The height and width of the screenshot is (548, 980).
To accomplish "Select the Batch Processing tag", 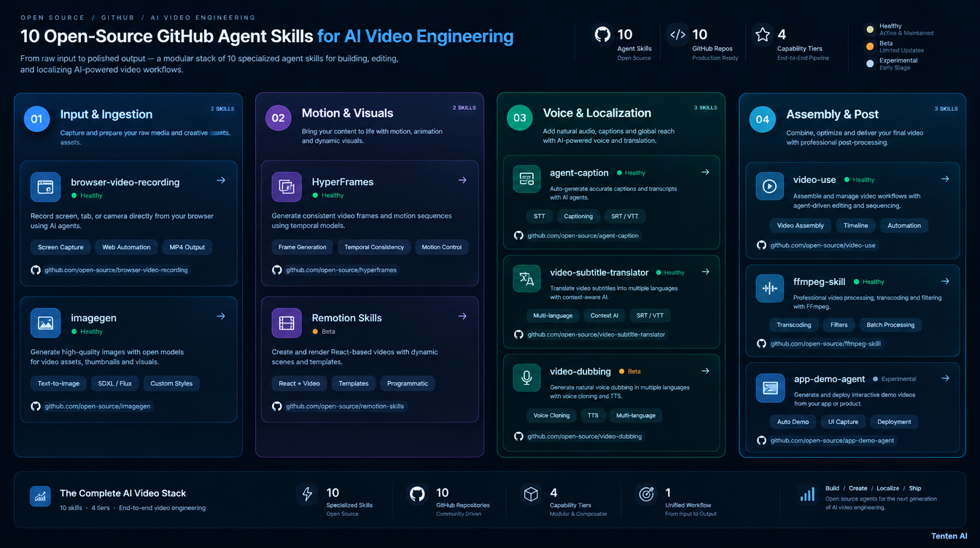I will tap(890, 324).
